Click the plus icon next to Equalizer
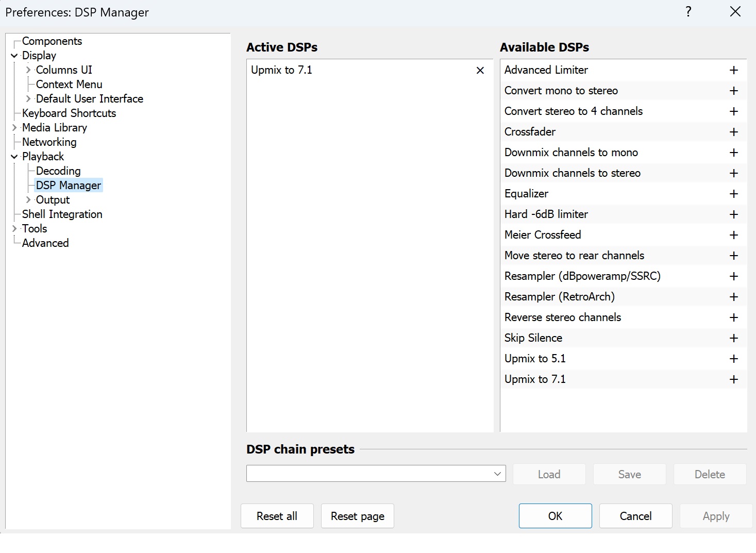This screenshot has width=756, height=553. 734,194
